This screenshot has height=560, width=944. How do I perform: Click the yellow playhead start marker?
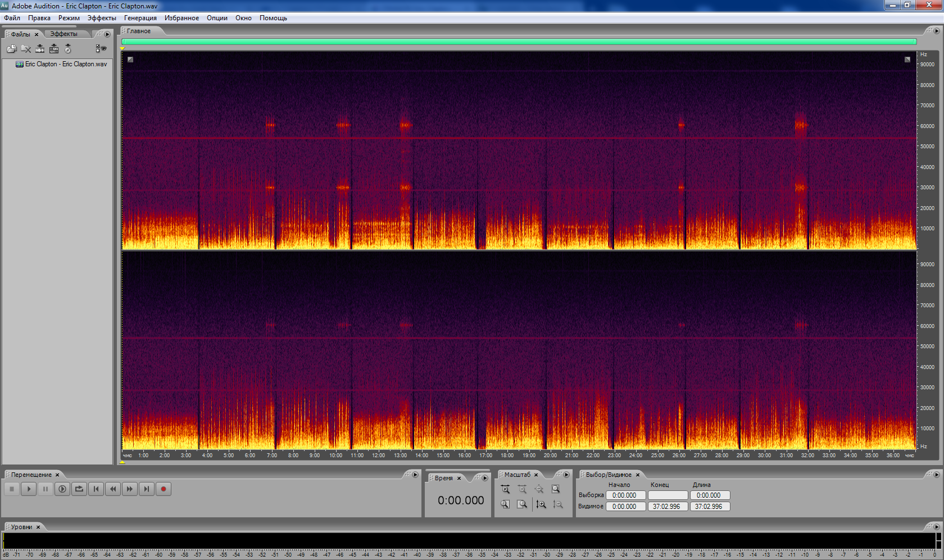pyautogui.click(x=122, y=49)
